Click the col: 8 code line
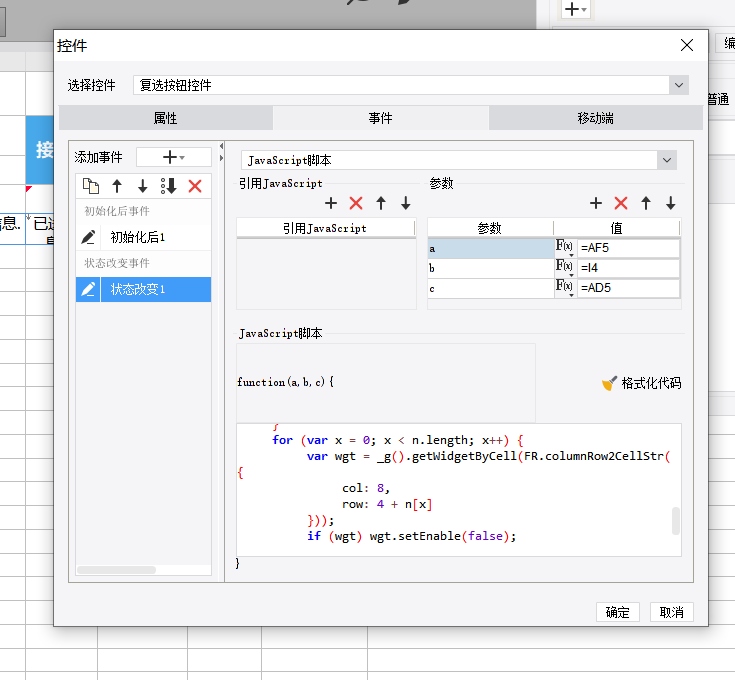 pos(366,488)
